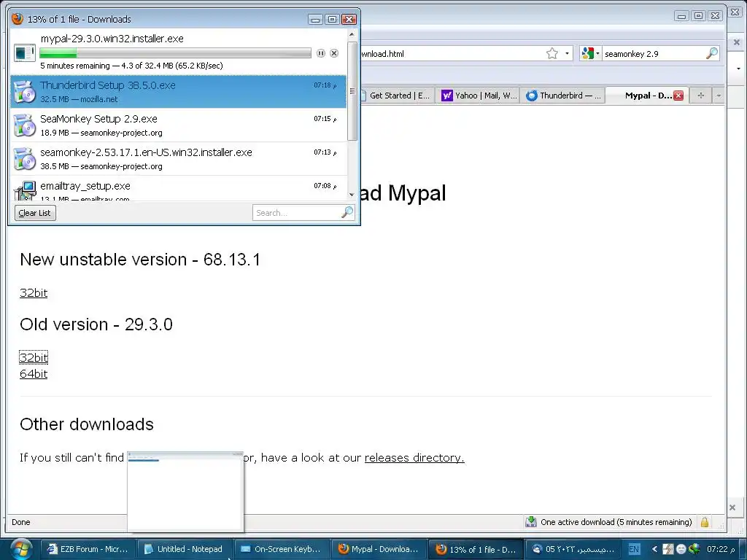Click the seamonkey-2.53.17.1 installer icon
The height and width of the screenshot is (560, 747).
24,158
